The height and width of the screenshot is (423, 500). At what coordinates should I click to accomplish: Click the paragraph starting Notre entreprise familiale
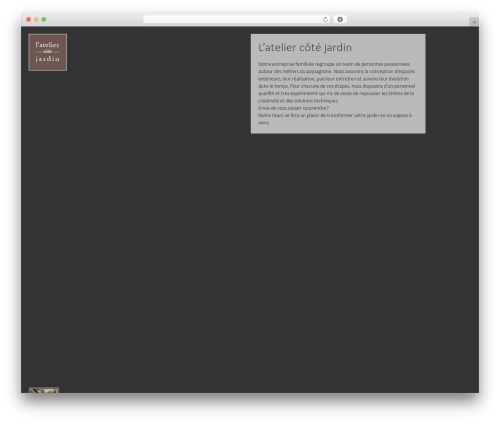337,82
